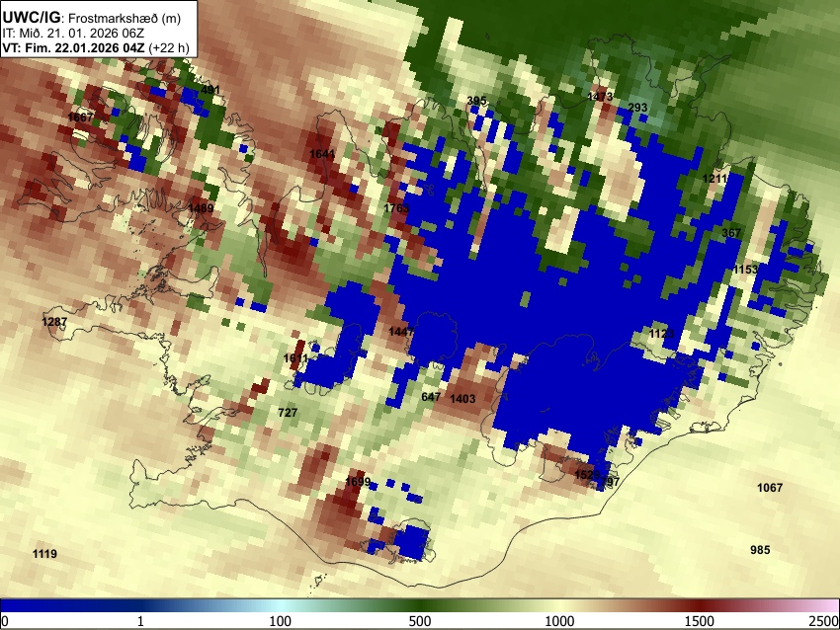Viewport: 840px width, 630px height.
Task: Select the map value 367
Action: [x=731, y=233]
